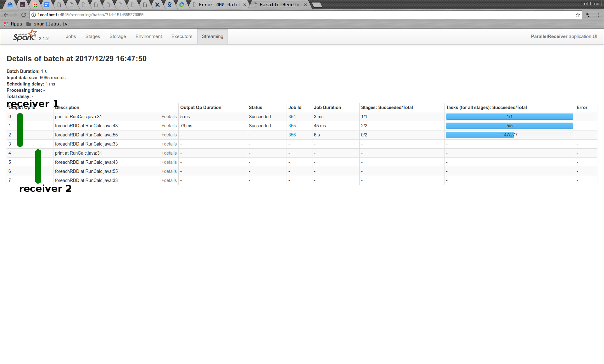Expand +details for print at RunCalc.java:31 row 0
Viewport: 604px width, 364px height.
169,117
